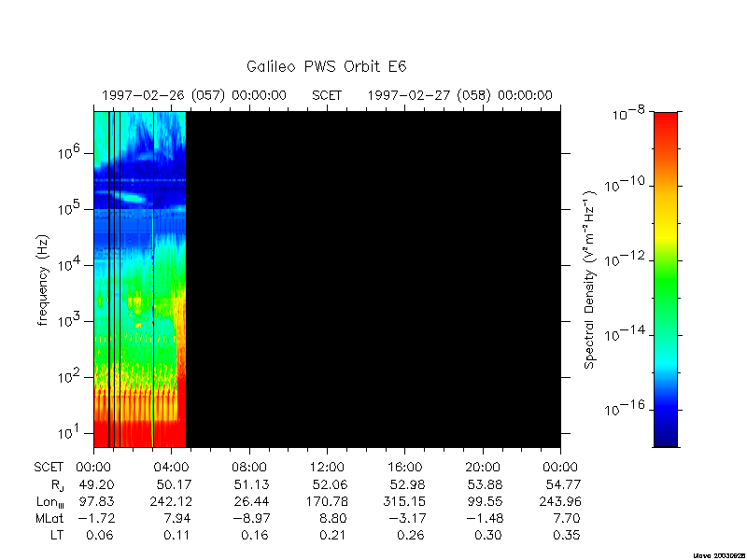Screen dimensions: 747x560
Task: Click the '04:00' SCET time tick label
Action: click(171, 468)
